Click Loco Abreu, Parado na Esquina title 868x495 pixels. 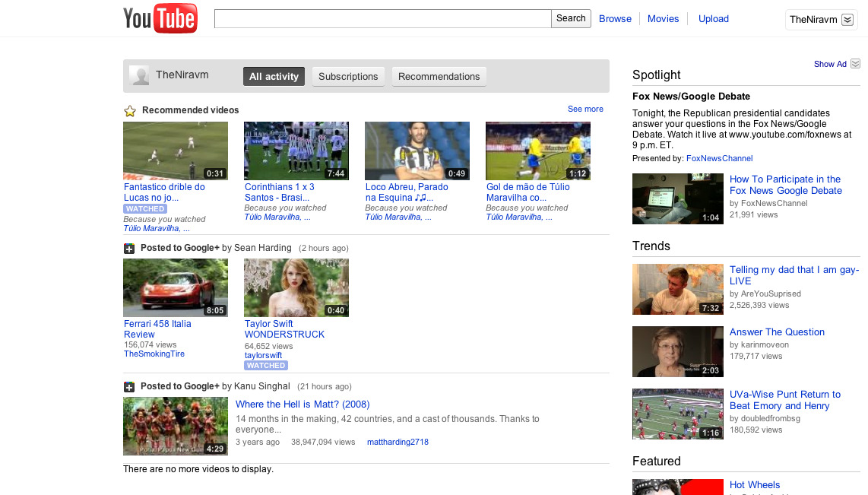pos(407,192)
